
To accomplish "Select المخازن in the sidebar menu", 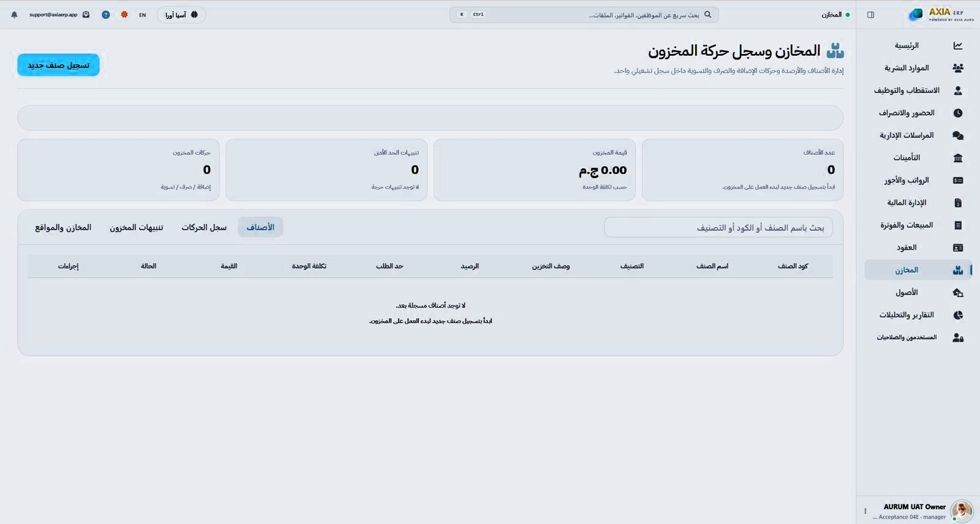I will tap(918, 270).
